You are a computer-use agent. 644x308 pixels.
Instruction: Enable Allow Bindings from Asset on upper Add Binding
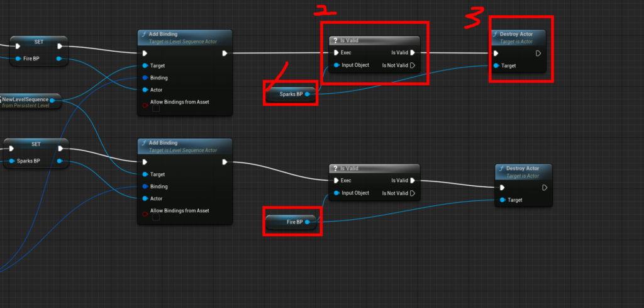pyautogui.click(x=156, y=109)
